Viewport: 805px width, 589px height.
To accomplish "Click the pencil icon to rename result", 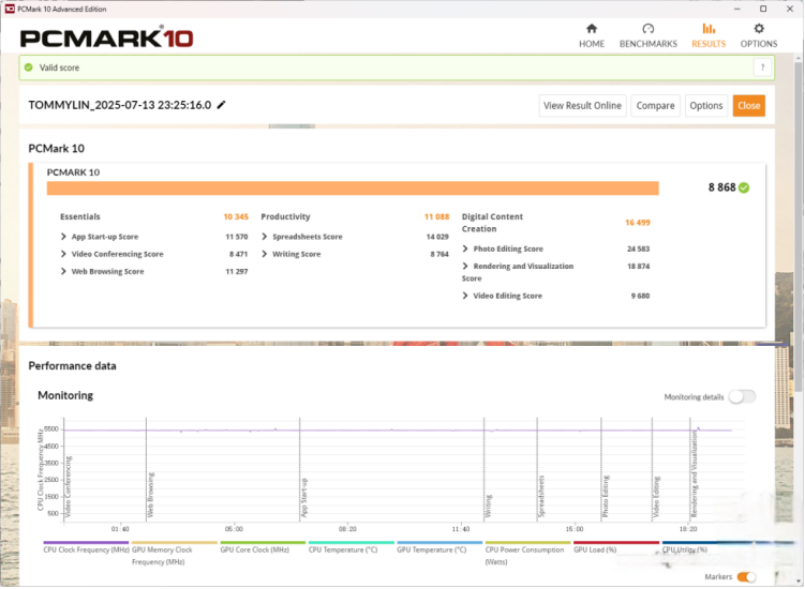I will (221, 105).
